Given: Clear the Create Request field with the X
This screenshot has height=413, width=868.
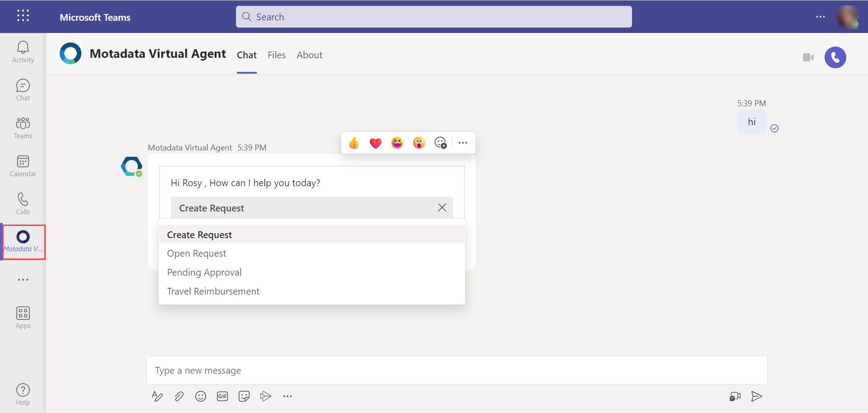Looking at the screenshot, I should click(x=442, y=207).
